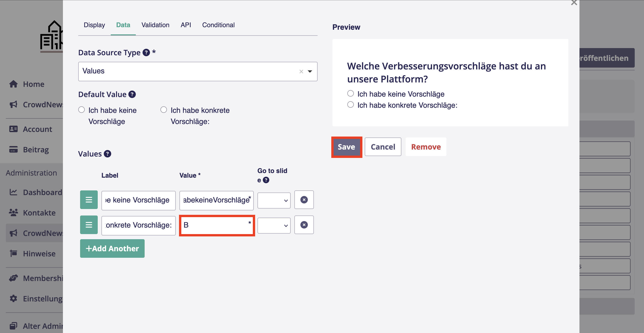Clear the Values data source selection
The height and width of the screenshot is (333, 644).
pos(301,72)
